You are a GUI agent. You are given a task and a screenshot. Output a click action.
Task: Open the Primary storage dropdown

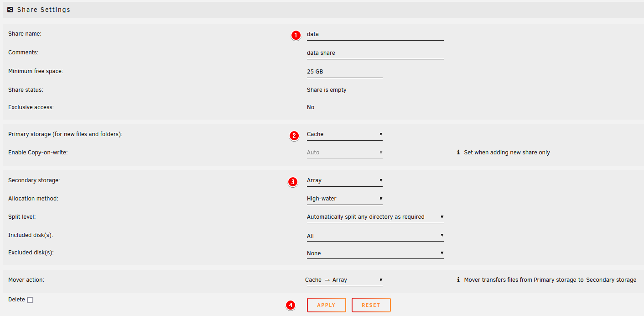(x=344, y=134)
